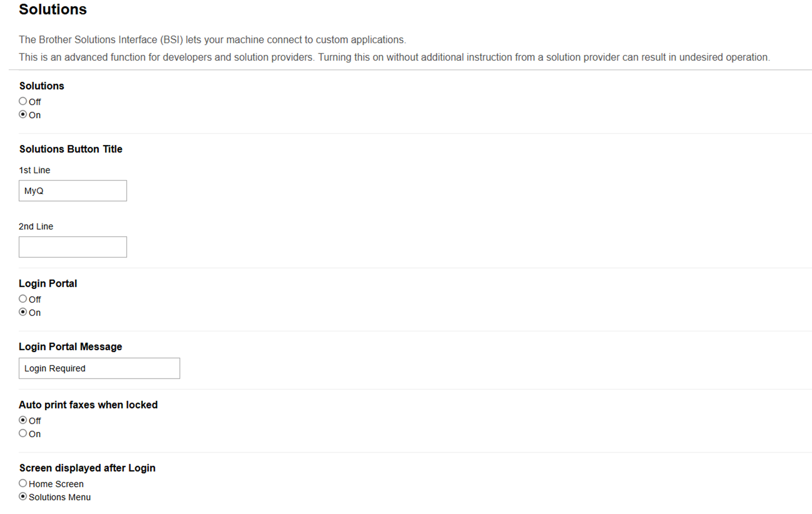Click the Login Portal Message heading

70,347
